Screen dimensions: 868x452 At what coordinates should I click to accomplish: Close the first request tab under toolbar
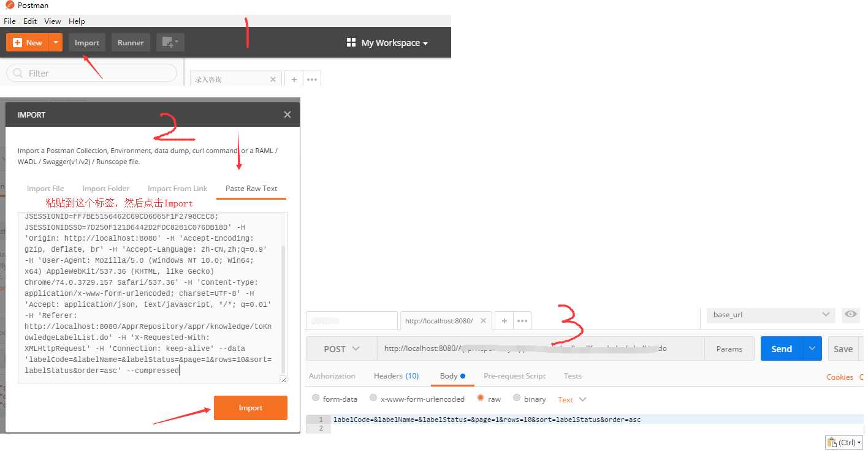pyautogui.click(x=273, y=79)
